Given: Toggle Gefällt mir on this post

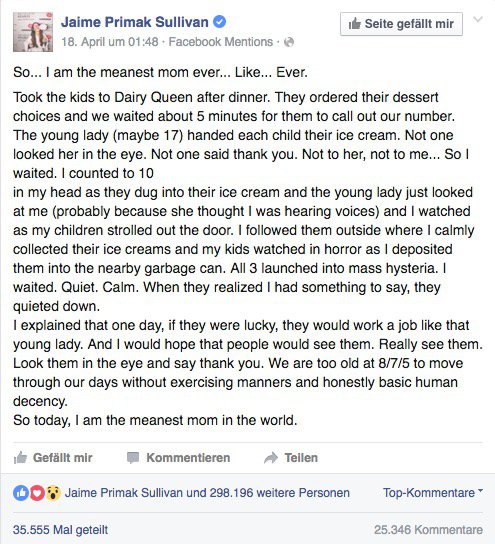Looking at the screenshot, I should [53, 458].
